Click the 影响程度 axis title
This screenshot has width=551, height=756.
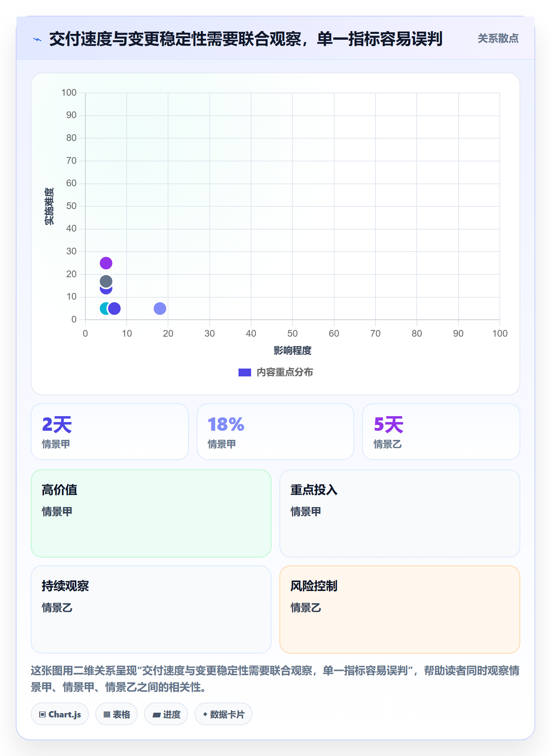292,350
